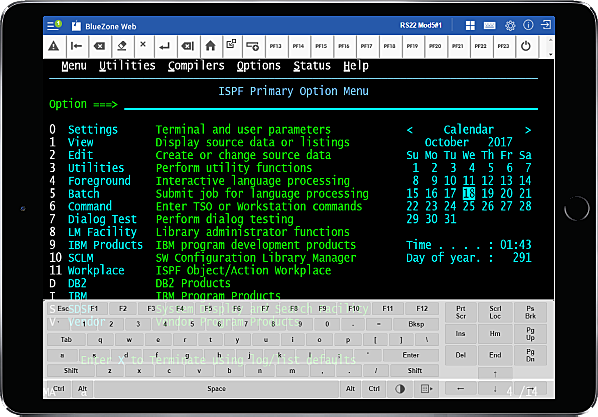The image size is (598, 417).
Task: Open the settings gear icon
Action: pos(510,26)
